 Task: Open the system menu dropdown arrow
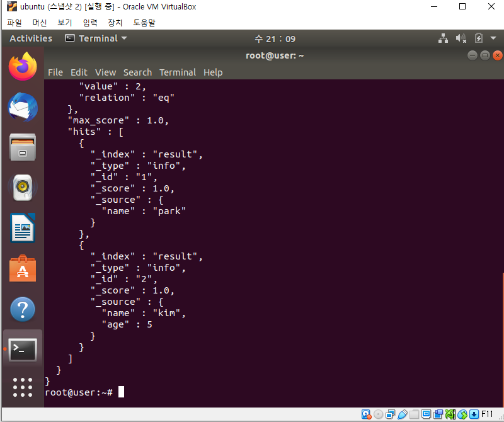[x=493, y=38]
